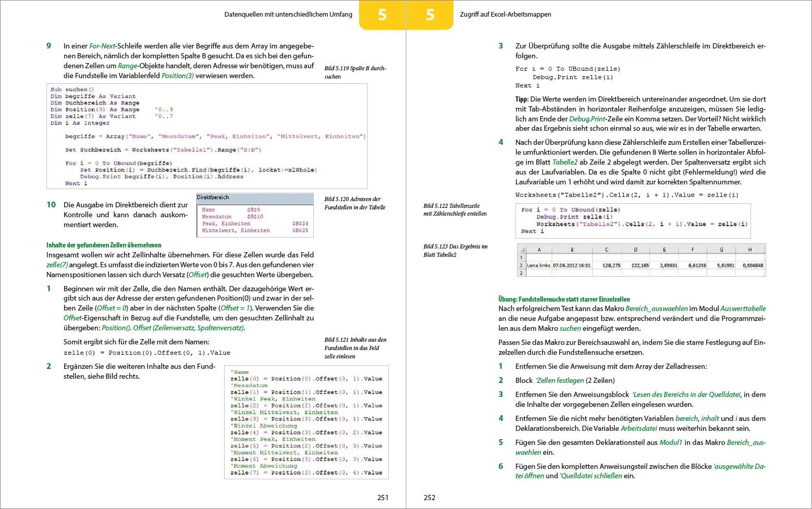Click the 'Direktbereich' title bar in the figure
The image size is (812, 509).
(x=255, y=197)
